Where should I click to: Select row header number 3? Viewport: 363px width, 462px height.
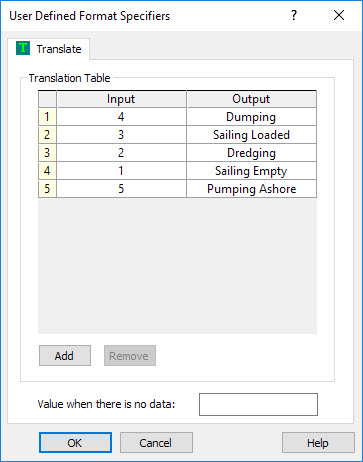coord(47,153)
